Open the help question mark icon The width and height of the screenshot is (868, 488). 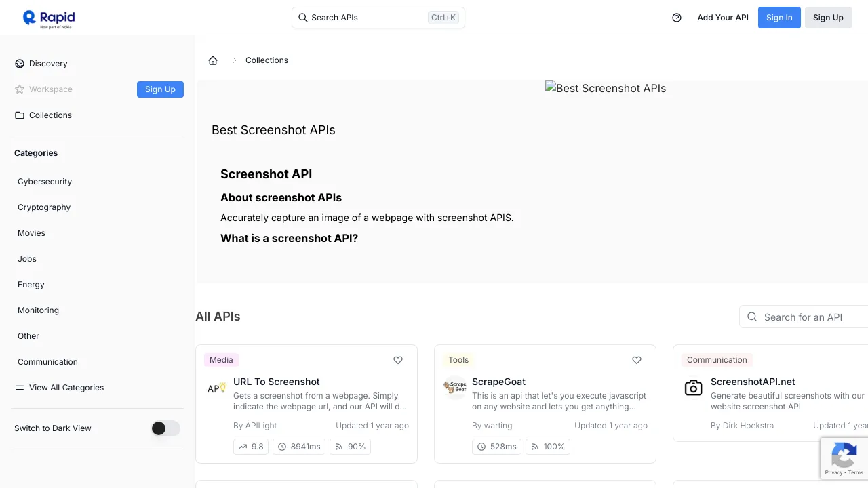point(676,18)
